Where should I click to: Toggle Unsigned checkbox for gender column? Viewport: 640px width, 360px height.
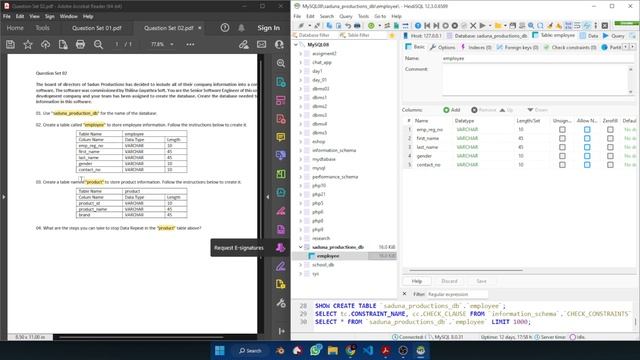click(x=562, y=156)
